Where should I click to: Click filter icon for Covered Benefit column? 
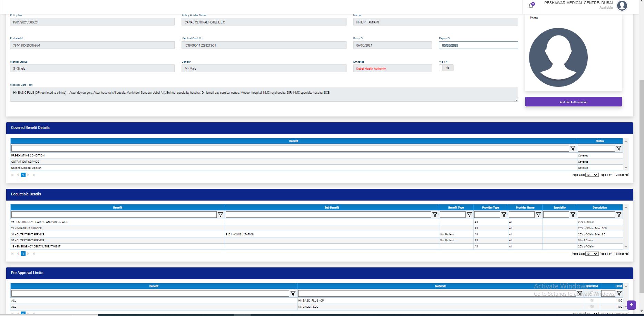[x=573, y=148]
